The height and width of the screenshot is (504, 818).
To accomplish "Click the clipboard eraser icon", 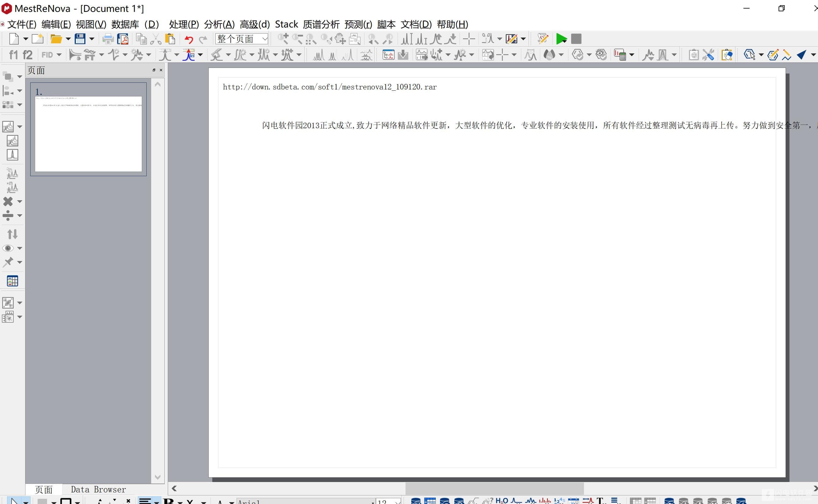I will coord(727,55).
